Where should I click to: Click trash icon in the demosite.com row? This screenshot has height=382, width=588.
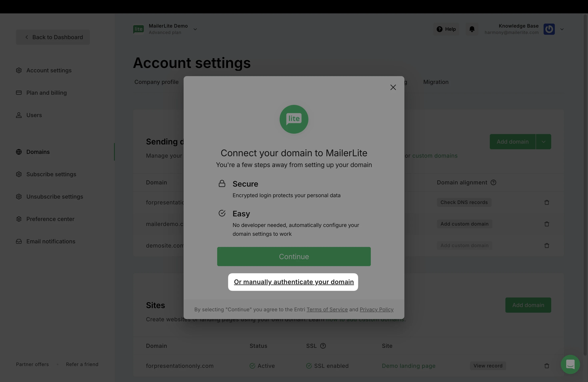(x=547, y=246)
